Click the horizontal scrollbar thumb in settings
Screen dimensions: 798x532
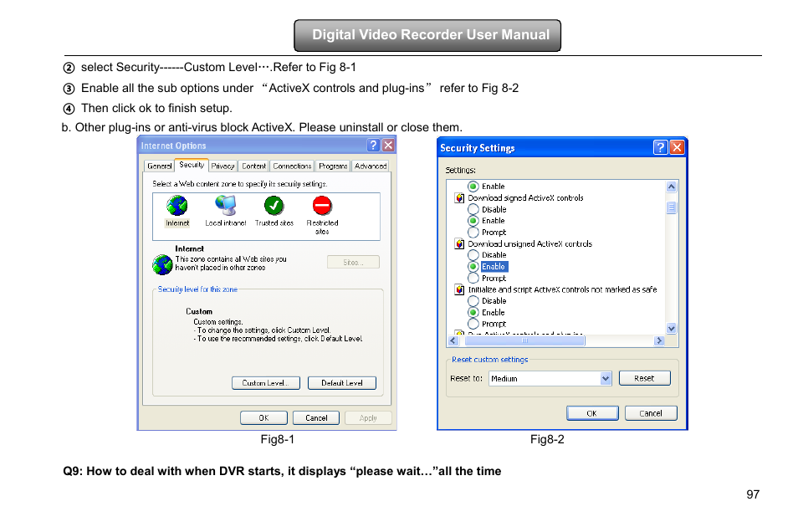click(524, 340)
